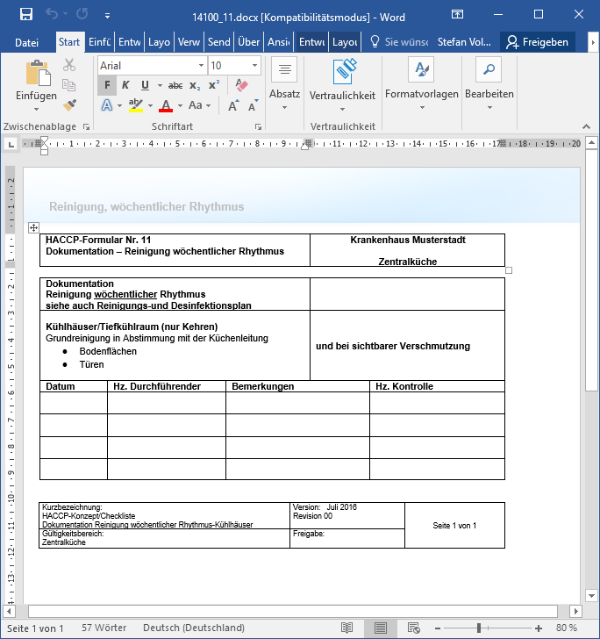This screenshot has height=639, width=600.
Task: Click Deutsch (Deutschland) language in status bar
Action: pos(193,628)
